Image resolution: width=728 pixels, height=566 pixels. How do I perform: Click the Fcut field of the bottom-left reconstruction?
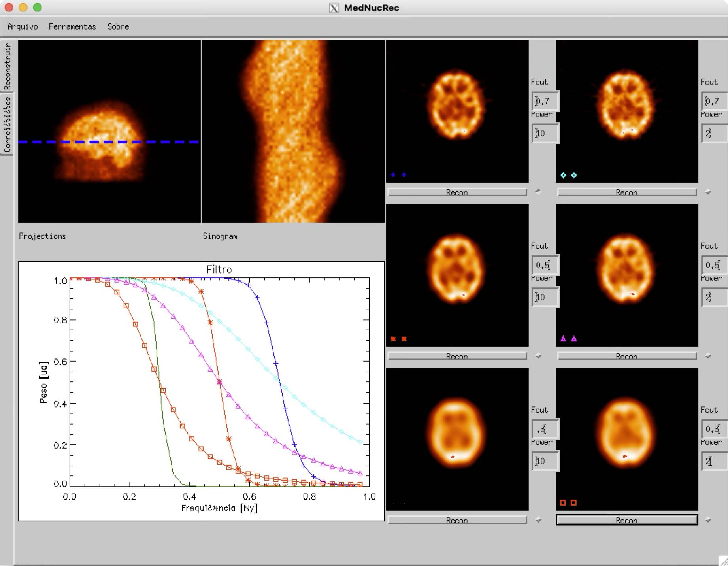545,429
